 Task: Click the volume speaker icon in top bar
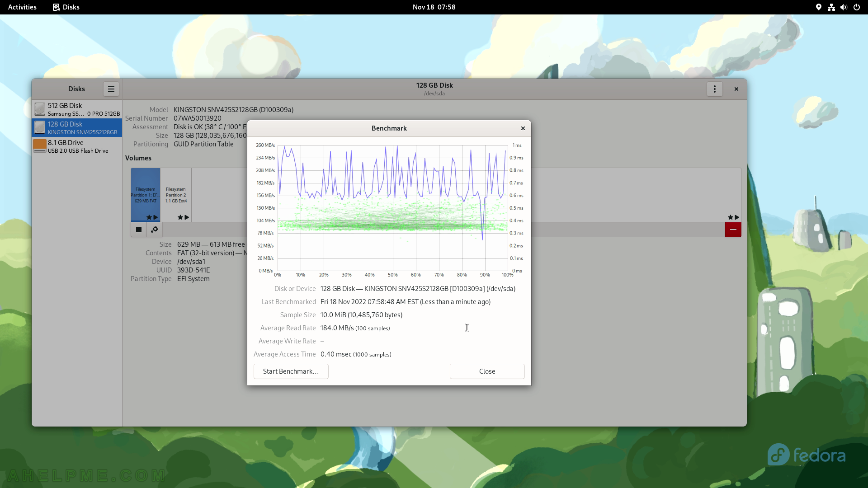pos(844,7)
